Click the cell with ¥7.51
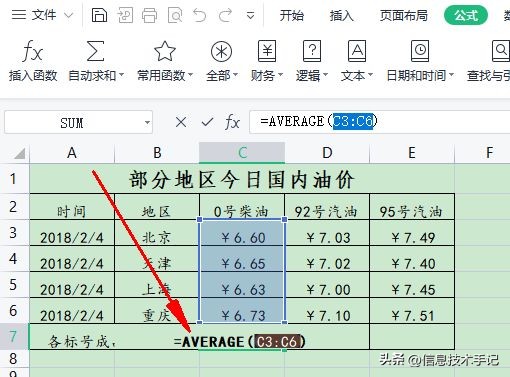 412,311
